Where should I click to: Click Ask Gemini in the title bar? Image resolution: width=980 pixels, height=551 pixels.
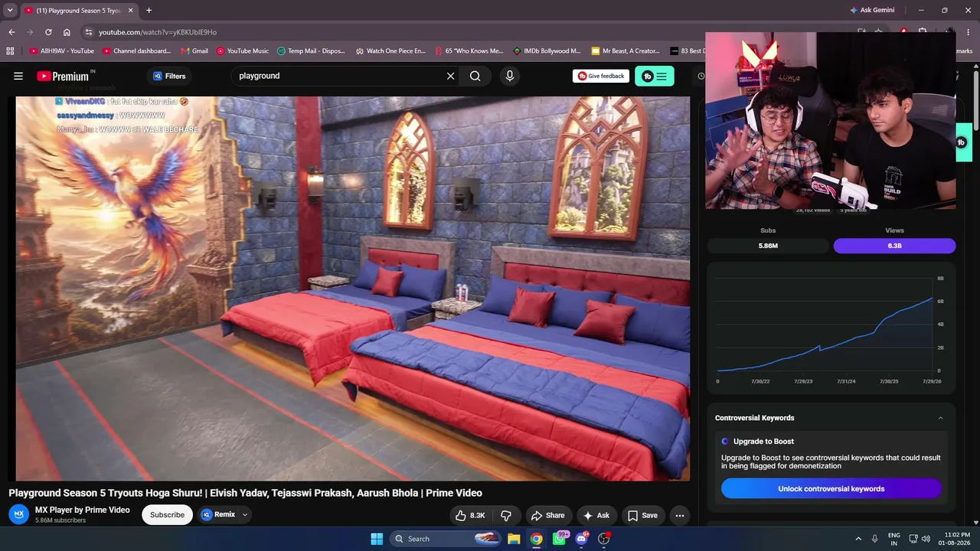pos(872,11)
